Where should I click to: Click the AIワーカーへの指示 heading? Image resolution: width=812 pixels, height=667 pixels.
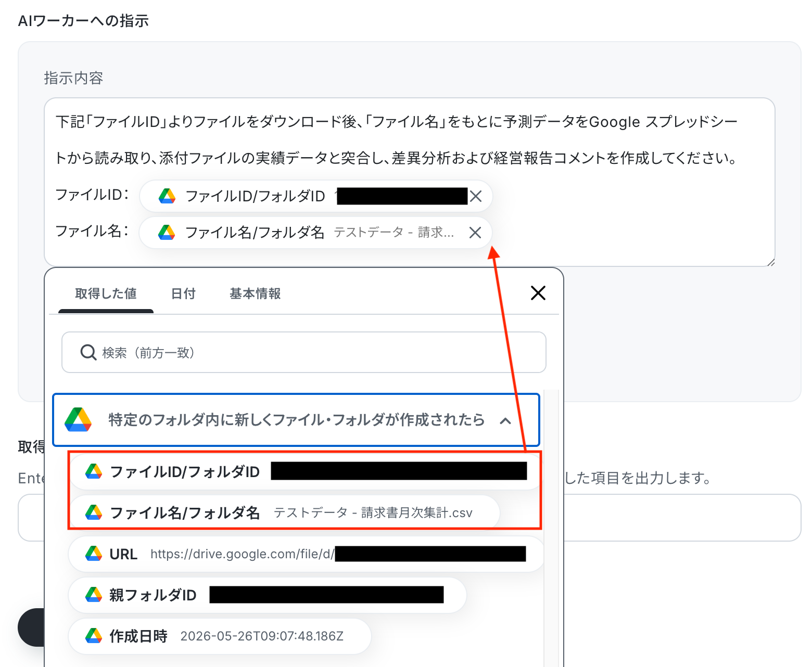[84, 21]
